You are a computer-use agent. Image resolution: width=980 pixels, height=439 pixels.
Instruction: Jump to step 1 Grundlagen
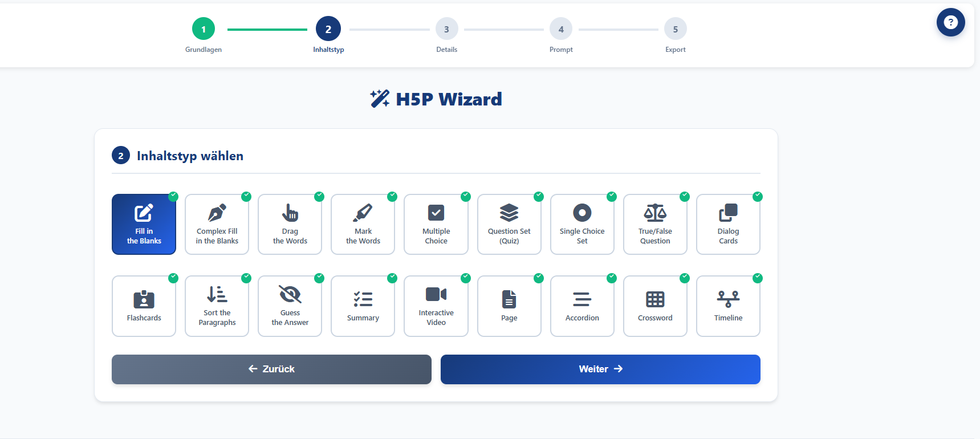click(204, 29)
